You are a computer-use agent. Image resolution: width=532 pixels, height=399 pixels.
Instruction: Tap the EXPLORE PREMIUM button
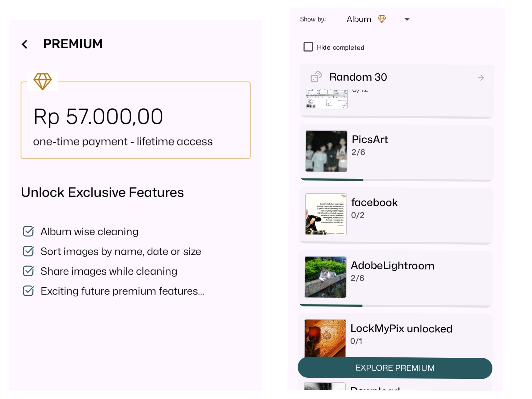tap(395, 368)
